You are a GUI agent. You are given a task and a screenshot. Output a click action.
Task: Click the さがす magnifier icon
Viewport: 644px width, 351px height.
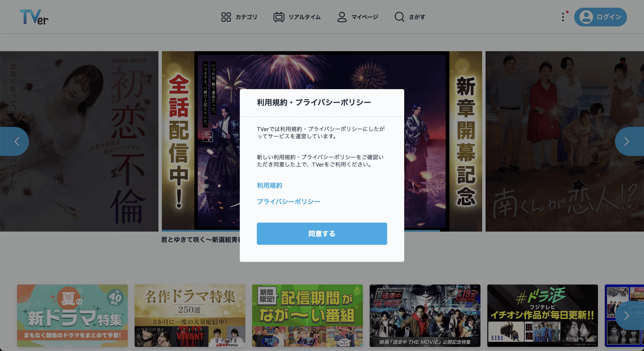point(399,17)
